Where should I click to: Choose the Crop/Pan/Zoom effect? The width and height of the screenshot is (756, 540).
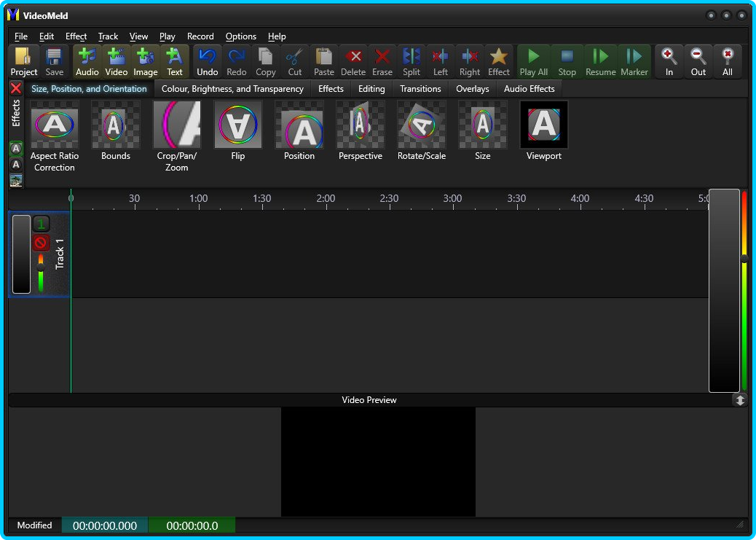(x=177, y=137)
